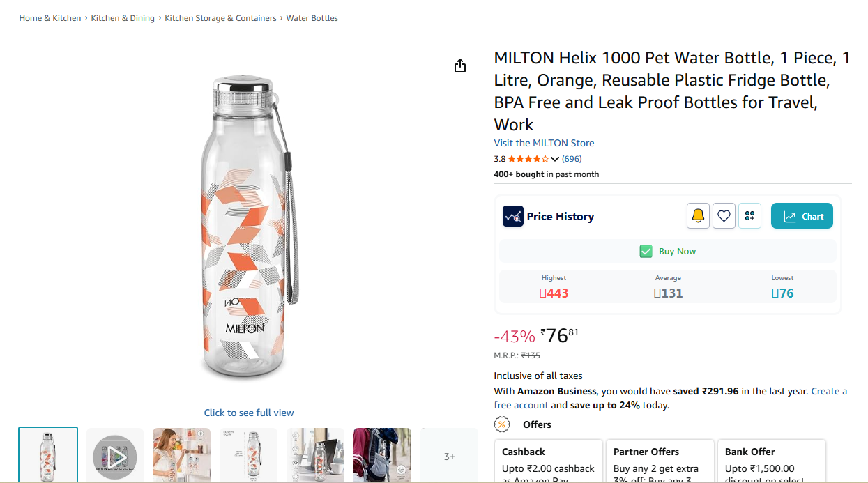This screenshot has width=868, height=483.
Task: Play the product video thumbnail
Action: (x=115, y=457)
